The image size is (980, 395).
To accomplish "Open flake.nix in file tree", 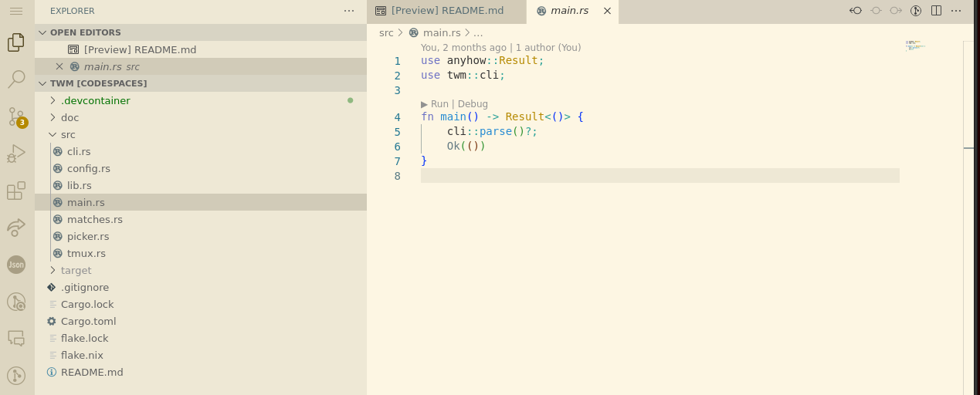I will (201, 355).
